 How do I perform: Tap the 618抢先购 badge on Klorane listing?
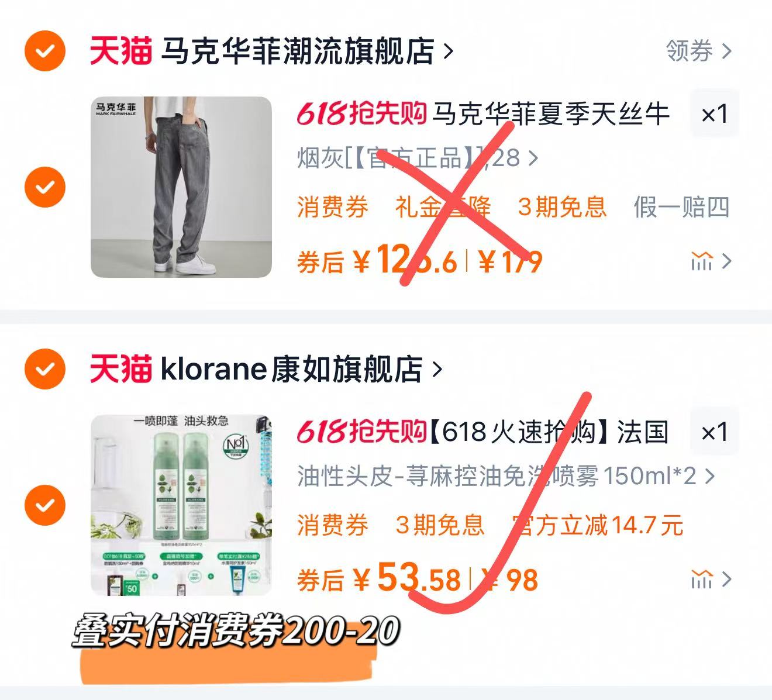(361, 432)
